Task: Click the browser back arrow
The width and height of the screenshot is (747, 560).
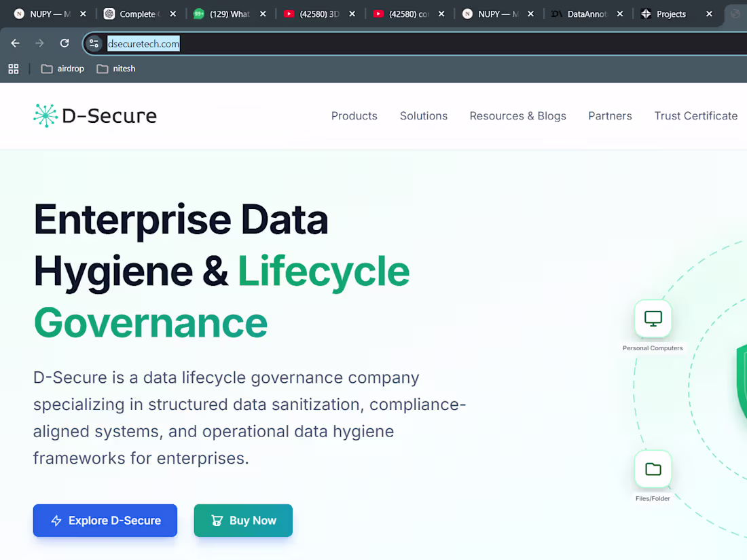Action: [x=15, y=43]
